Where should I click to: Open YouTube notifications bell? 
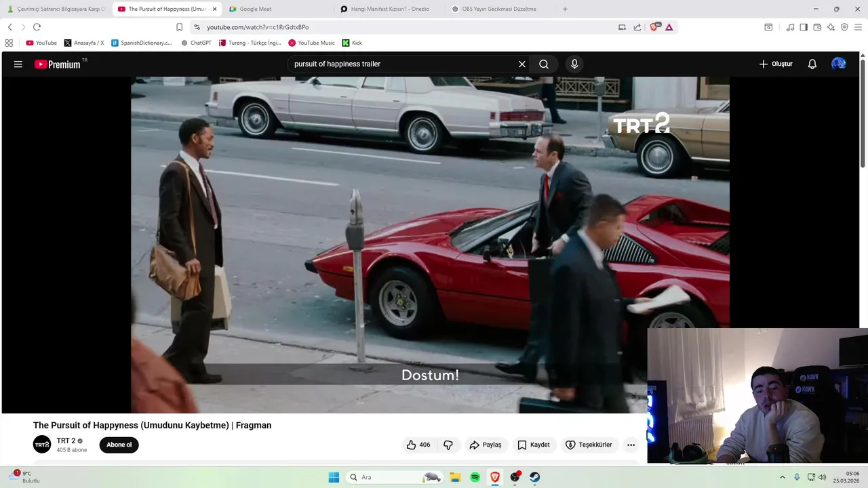click(x=812, y=64)
